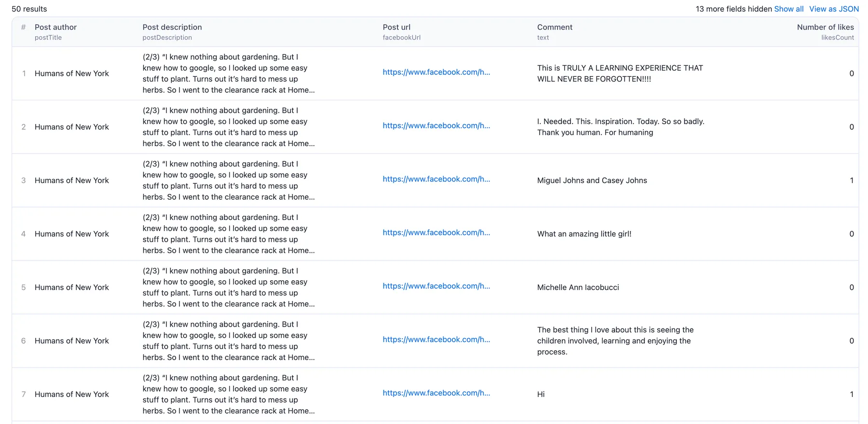
Task: Visit the Facebook URL in row 6
Action: pyautogui.click(x=436, y=340)
